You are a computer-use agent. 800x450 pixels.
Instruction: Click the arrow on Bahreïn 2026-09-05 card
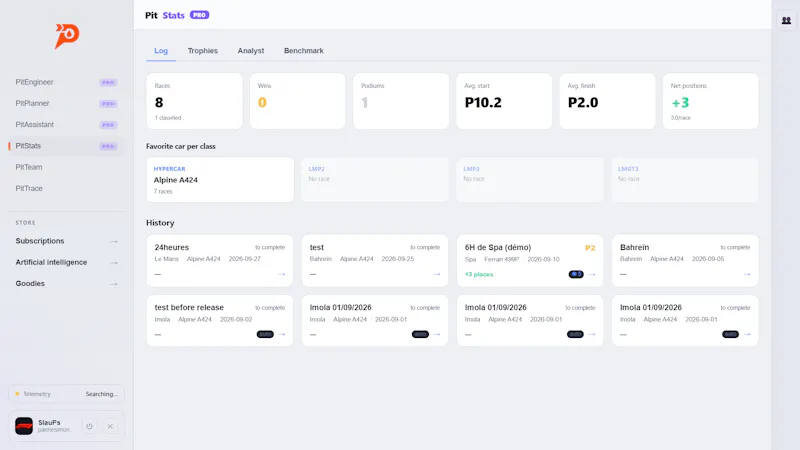(x=747, y=274)
